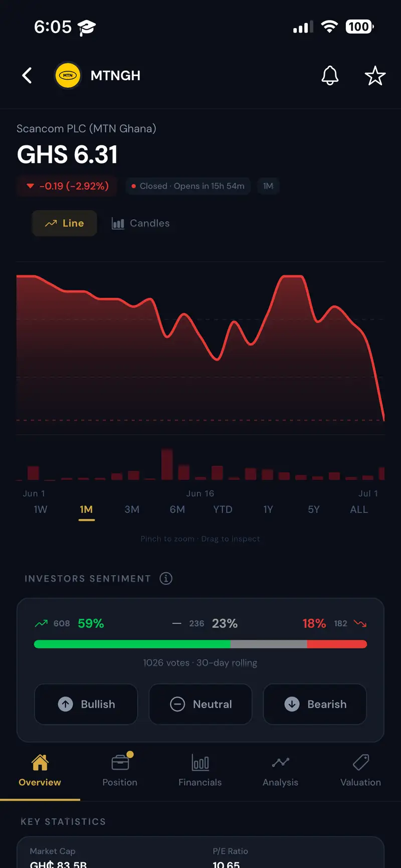Image resolution: width=401 pixels, height=868 pixels.
Task: Select the ALL time range
Action: (x=359, y=509)
